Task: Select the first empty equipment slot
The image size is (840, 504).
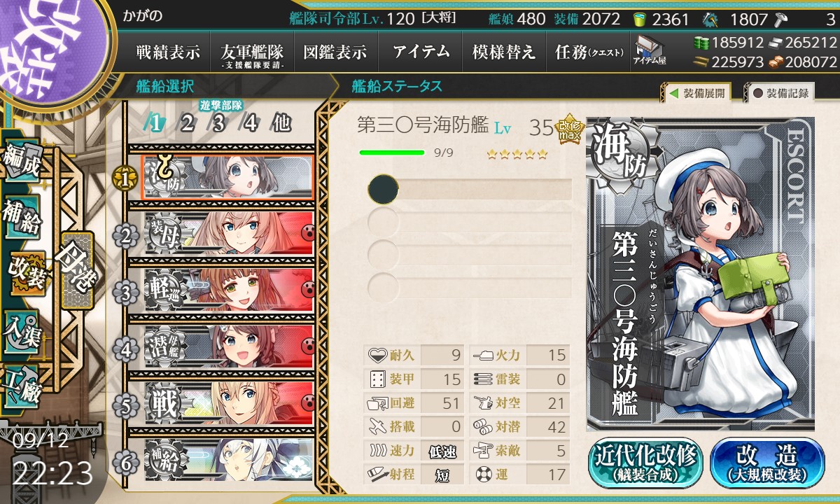Action: (470, 189)
